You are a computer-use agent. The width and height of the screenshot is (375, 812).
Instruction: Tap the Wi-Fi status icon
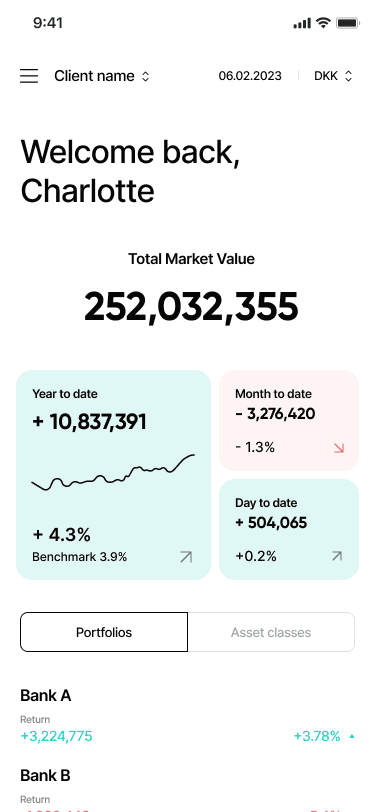point(324,23)
